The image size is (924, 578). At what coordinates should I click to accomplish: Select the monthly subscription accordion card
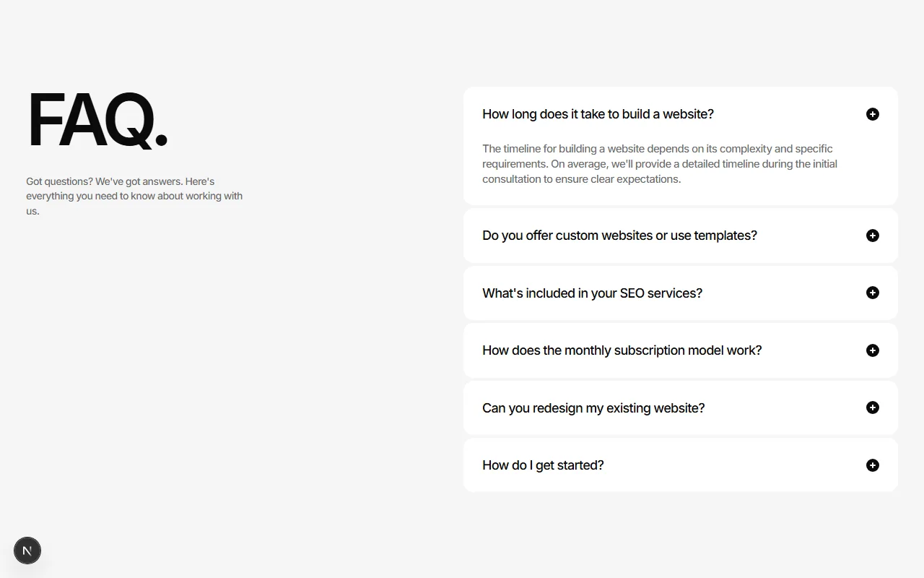(681, 350)
